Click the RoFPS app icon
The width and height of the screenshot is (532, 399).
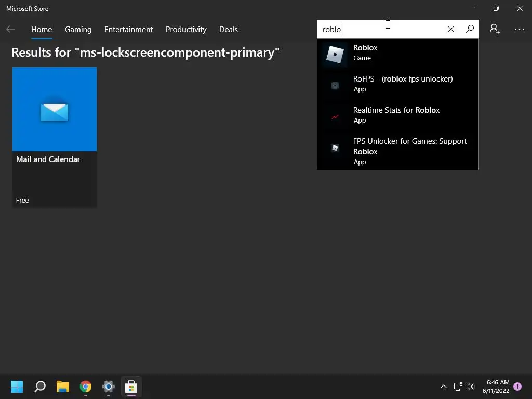(x=335, y=85)
